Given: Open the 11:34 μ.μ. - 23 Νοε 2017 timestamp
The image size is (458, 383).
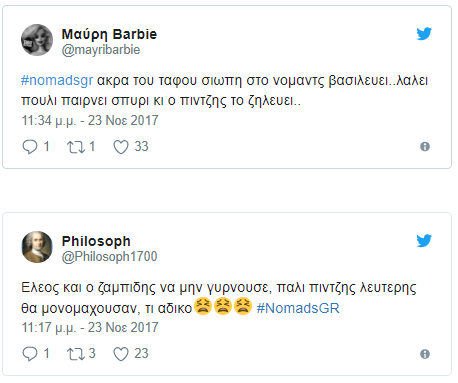Looking at the screenshot, I should tap(90, 120).
